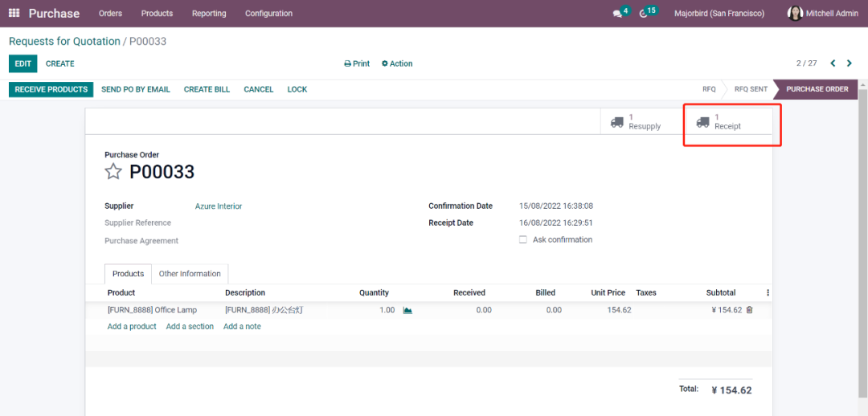Open the activities clock icon
868x416 pixels.
pyautogui.click(x=644, y=14)
